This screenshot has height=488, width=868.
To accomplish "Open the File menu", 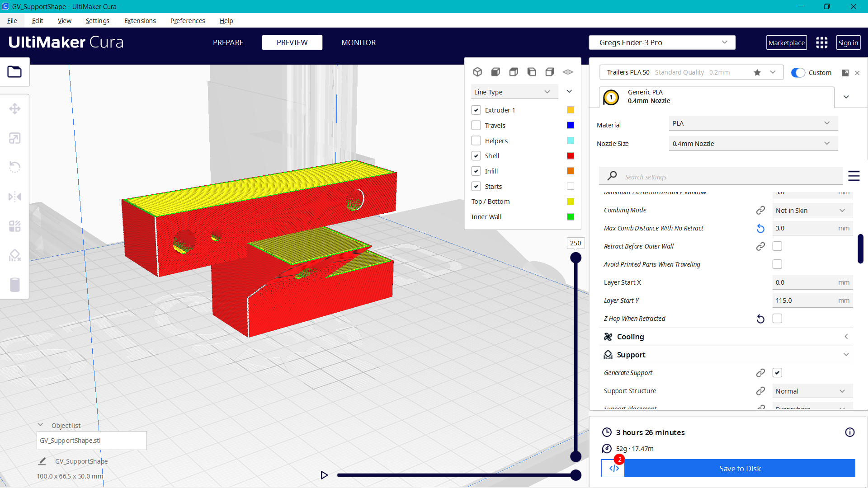I will pyautogui.click(x=12, y=21).
